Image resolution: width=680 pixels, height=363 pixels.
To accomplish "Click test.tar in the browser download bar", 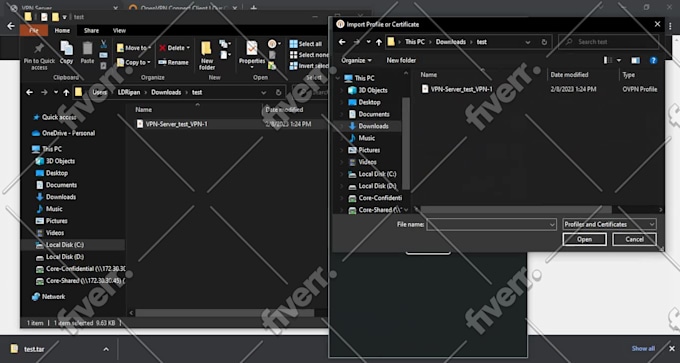I will [x=34, y=349].
